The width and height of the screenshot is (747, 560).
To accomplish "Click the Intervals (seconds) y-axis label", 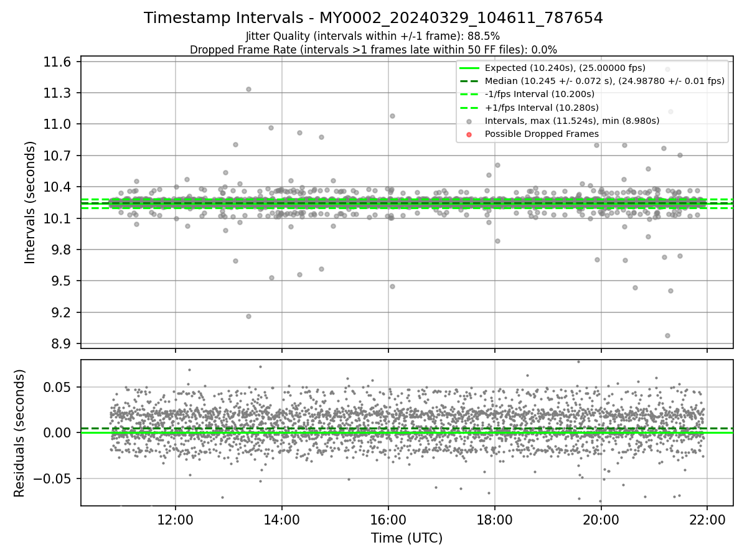I will click(x=31, y=202).
